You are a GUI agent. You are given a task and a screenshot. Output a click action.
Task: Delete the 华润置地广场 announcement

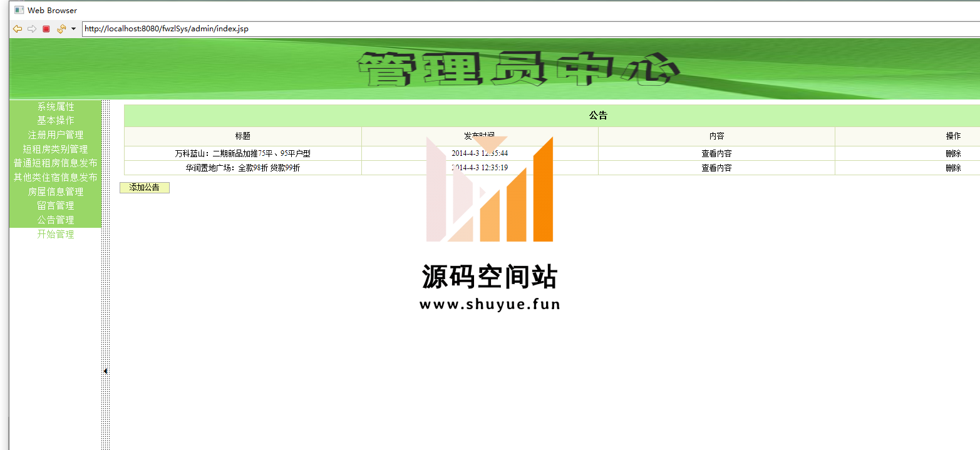tap(953, 168)
